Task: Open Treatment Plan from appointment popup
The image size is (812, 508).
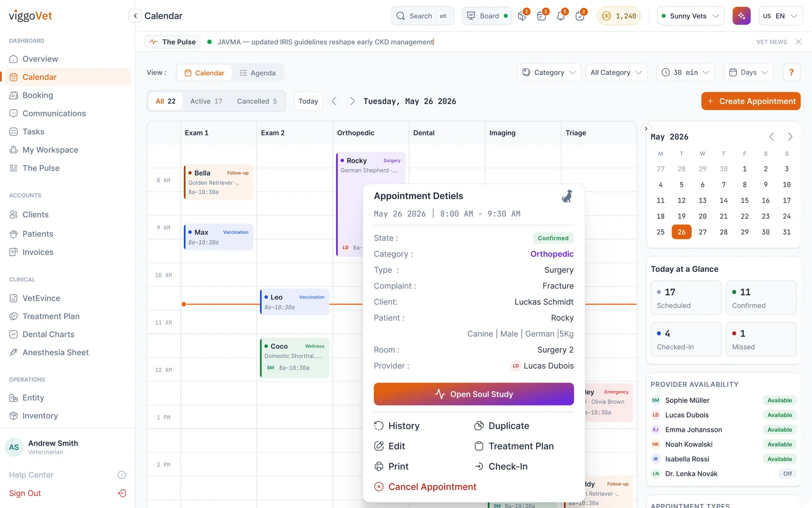Action: [x=514, y=446]
